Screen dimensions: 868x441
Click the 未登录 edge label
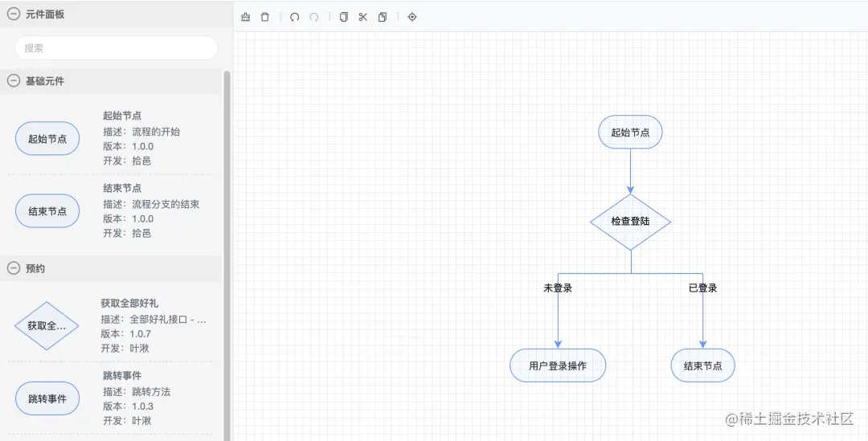pyautogui.click(x=558, y=288)
